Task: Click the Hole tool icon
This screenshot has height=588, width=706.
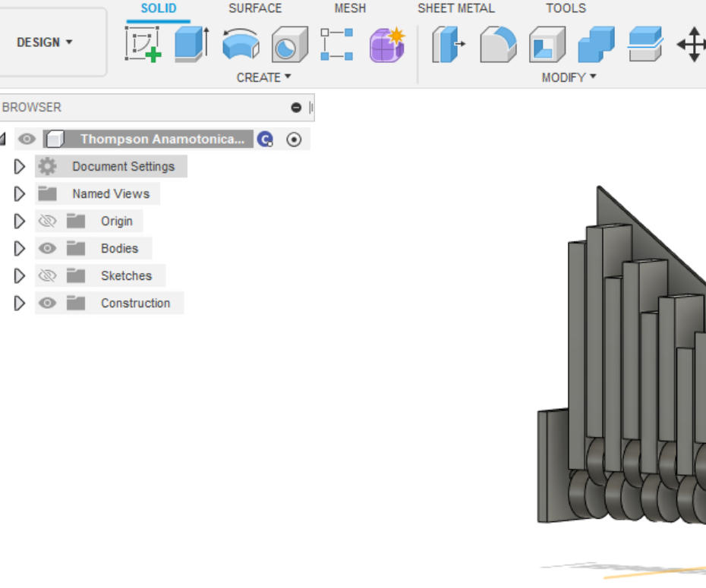Action: (289, 44)
